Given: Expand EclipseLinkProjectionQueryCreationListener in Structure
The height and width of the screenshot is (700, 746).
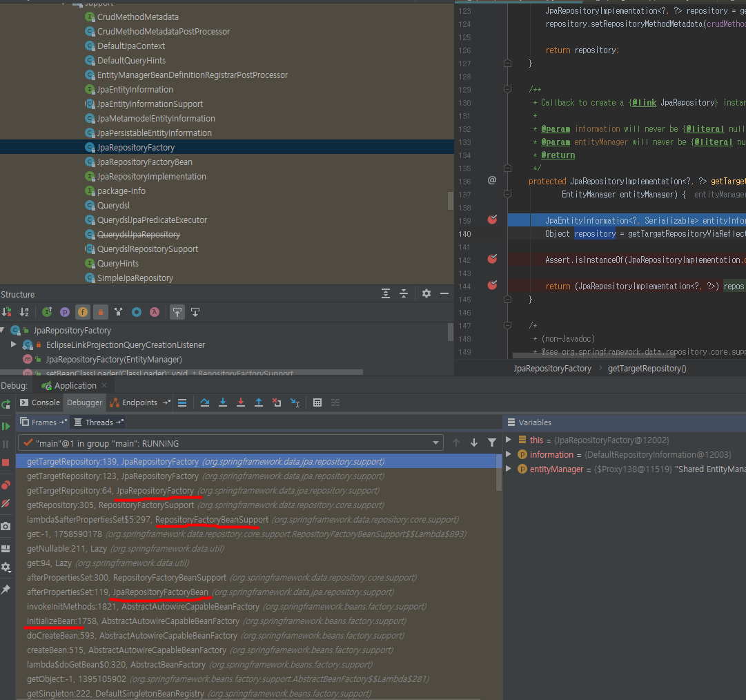Looking at the screenshot, I should (13, 344).
